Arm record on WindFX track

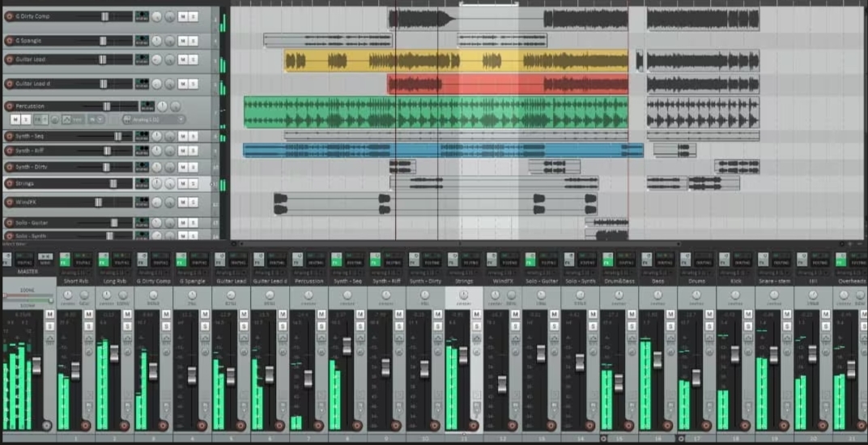(x=9, y=203)
